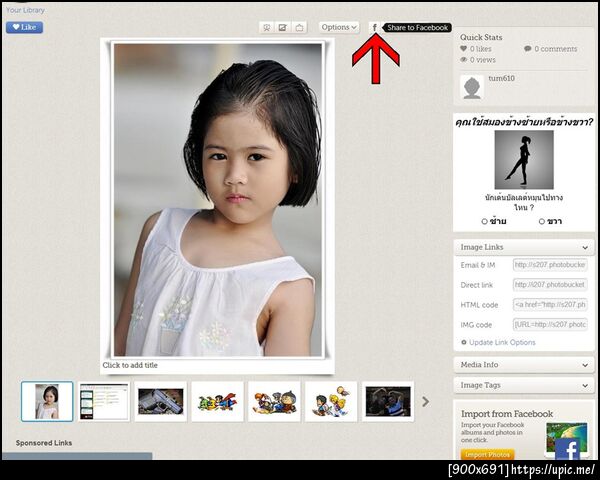Select the girl portrait thumbnail
The height and width of the screenshot is (480, 600).
point(47,402)
